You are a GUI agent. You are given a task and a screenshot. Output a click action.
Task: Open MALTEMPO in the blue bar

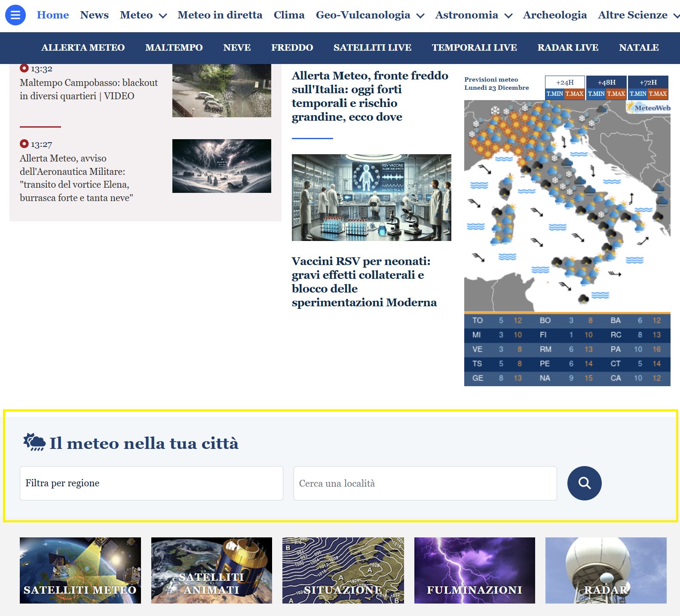174,48
